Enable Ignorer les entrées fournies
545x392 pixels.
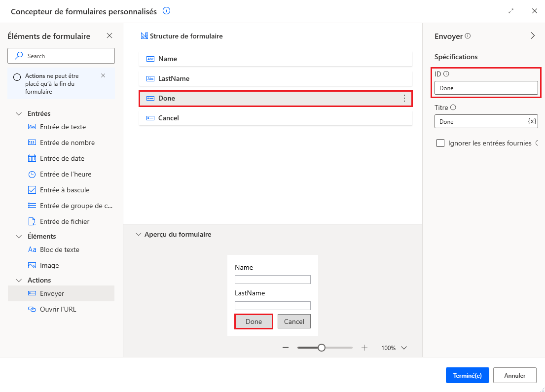[x=440, y=143]
